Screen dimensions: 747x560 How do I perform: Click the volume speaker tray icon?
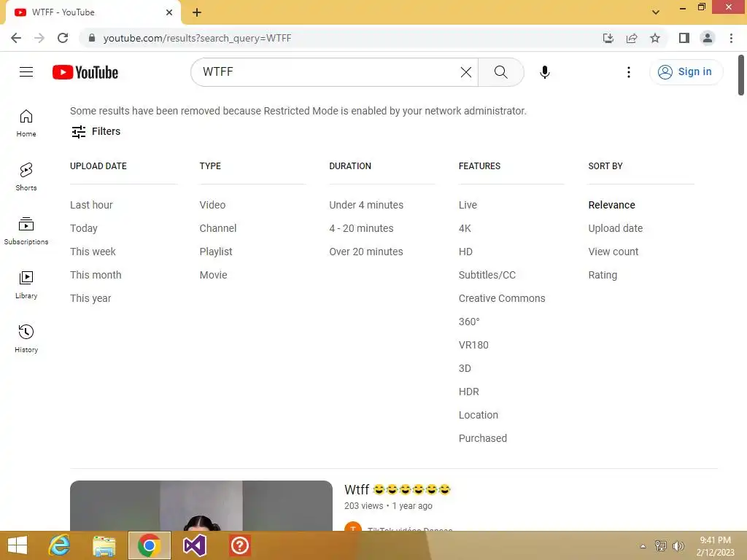point(678,546)
